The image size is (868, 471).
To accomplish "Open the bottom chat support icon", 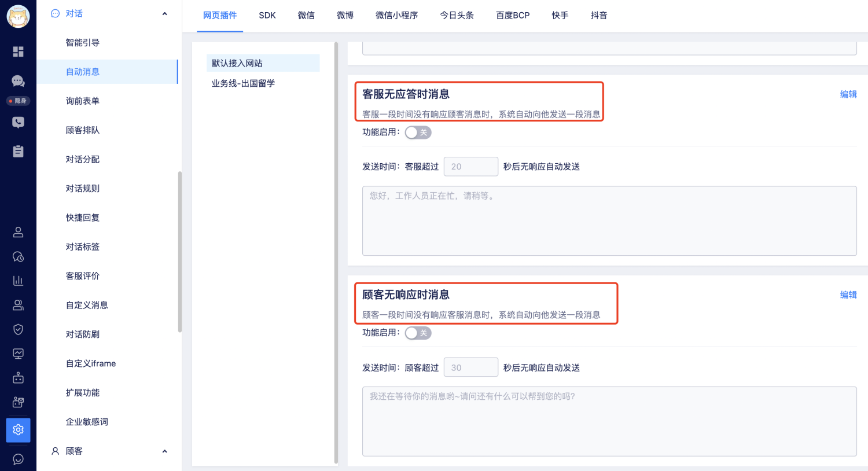I will click(18, 459).
